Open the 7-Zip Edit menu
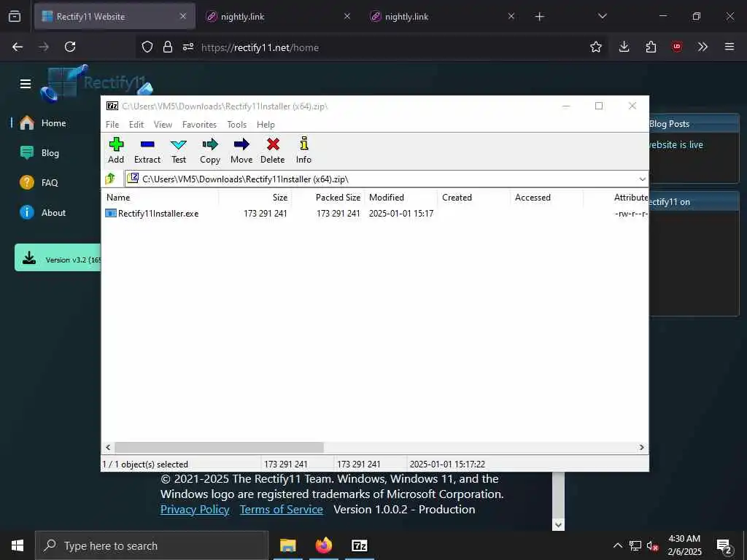747x560 pixels. [136, 124]
